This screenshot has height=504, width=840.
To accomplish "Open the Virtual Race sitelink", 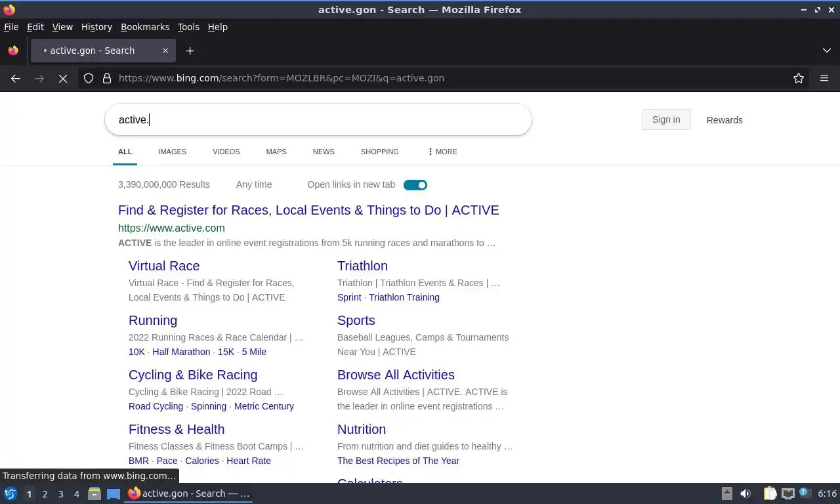I will 164,266.
